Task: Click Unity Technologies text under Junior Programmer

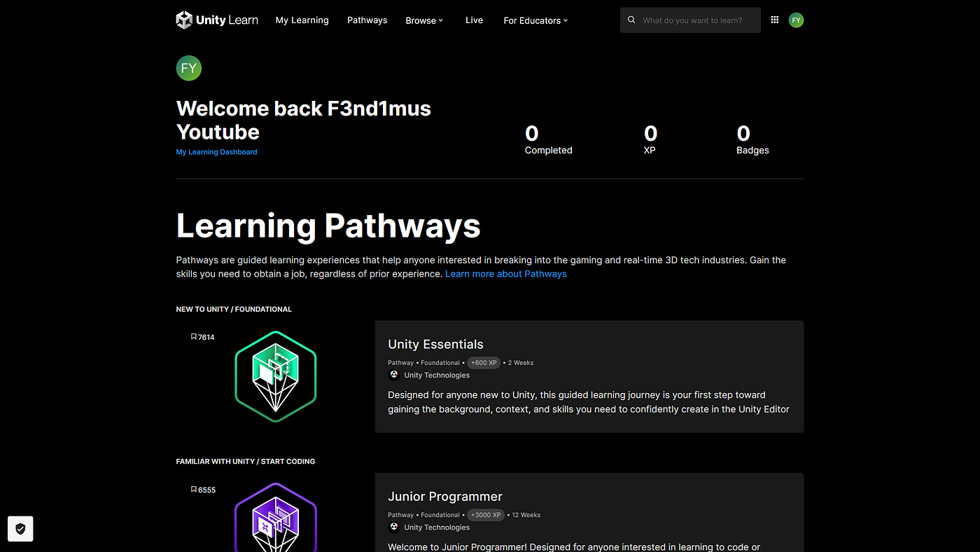Action: 437,527
